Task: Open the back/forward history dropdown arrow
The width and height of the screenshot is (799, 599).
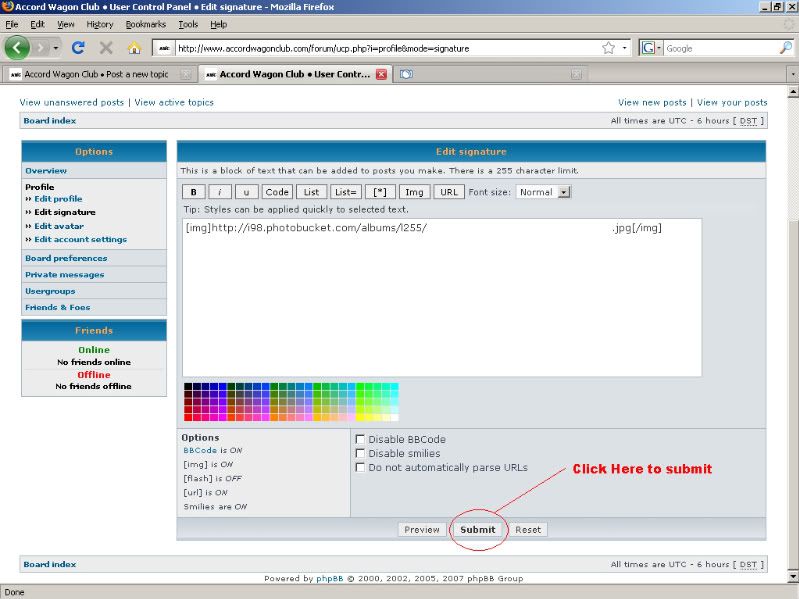Action: [56, 48]
